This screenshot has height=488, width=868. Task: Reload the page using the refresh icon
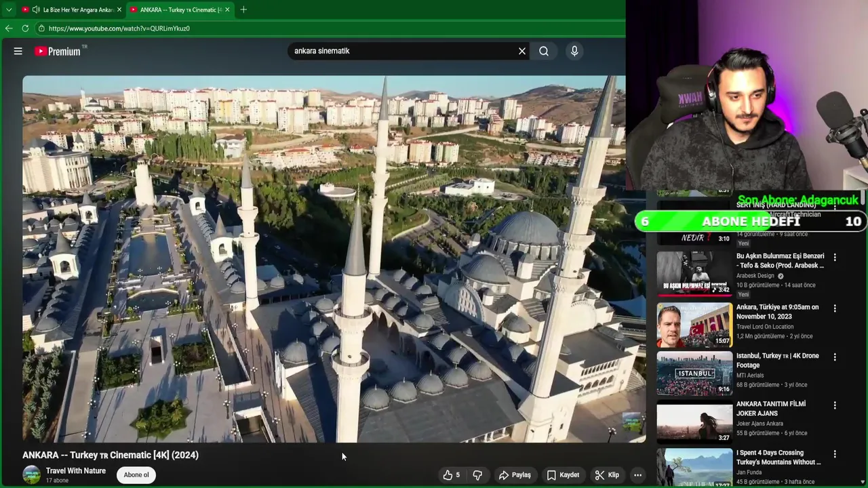25,28
